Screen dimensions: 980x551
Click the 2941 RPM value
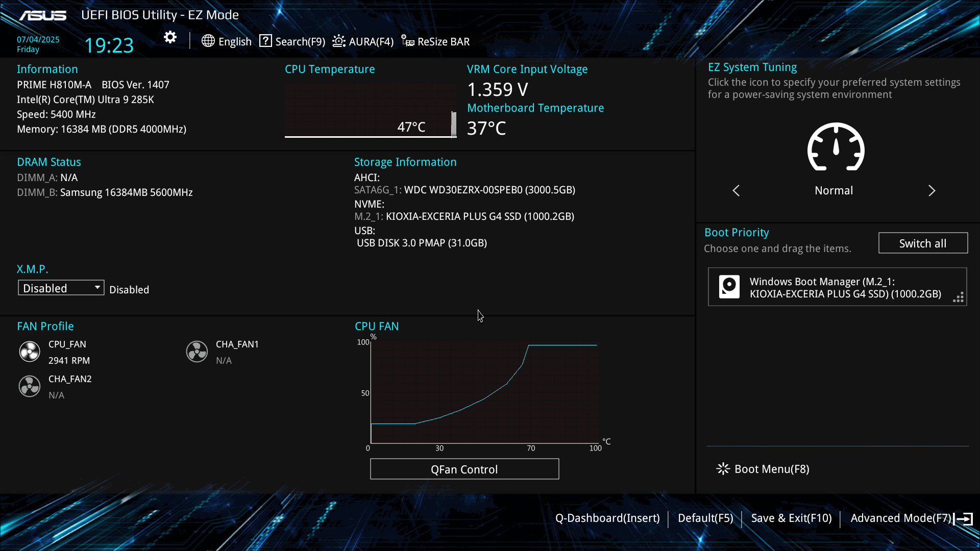69,360
